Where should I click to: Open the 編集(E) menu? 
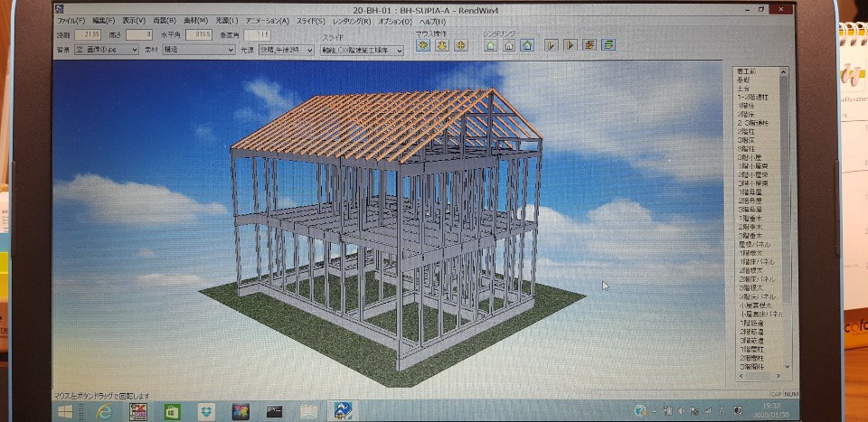[x=103, y=21]
